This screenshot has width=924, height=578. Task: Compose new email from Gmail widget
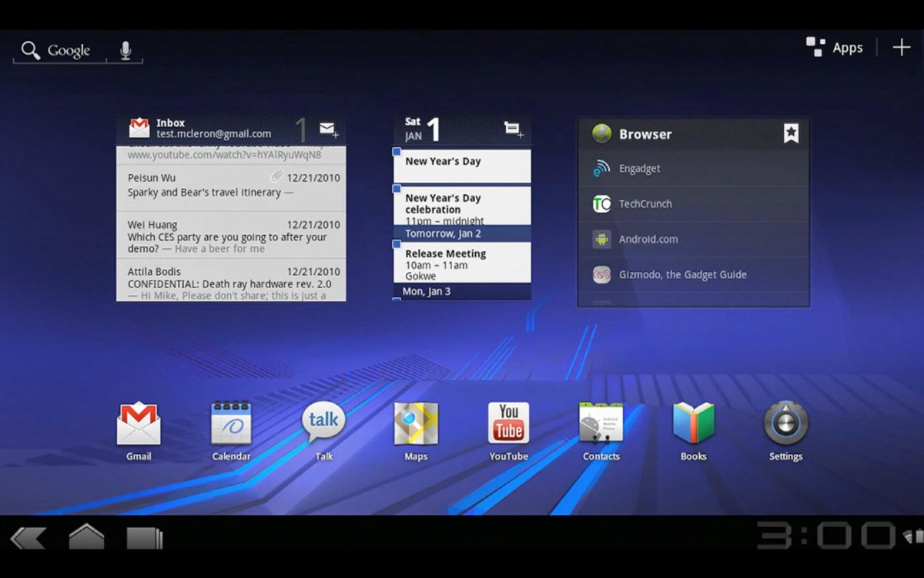pyautogui.click(x=329, y=129)
